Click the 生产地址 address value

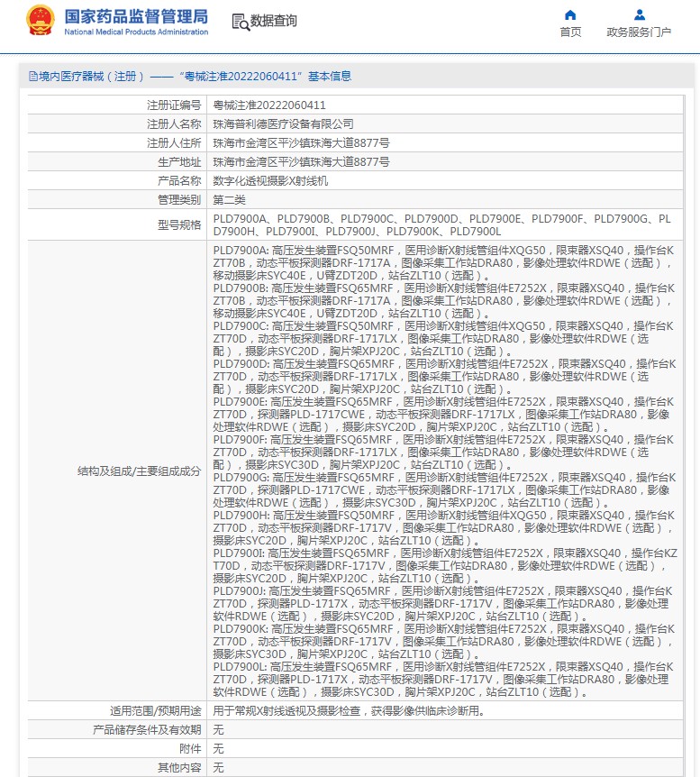pyautogui.click(x=301, y=162)
